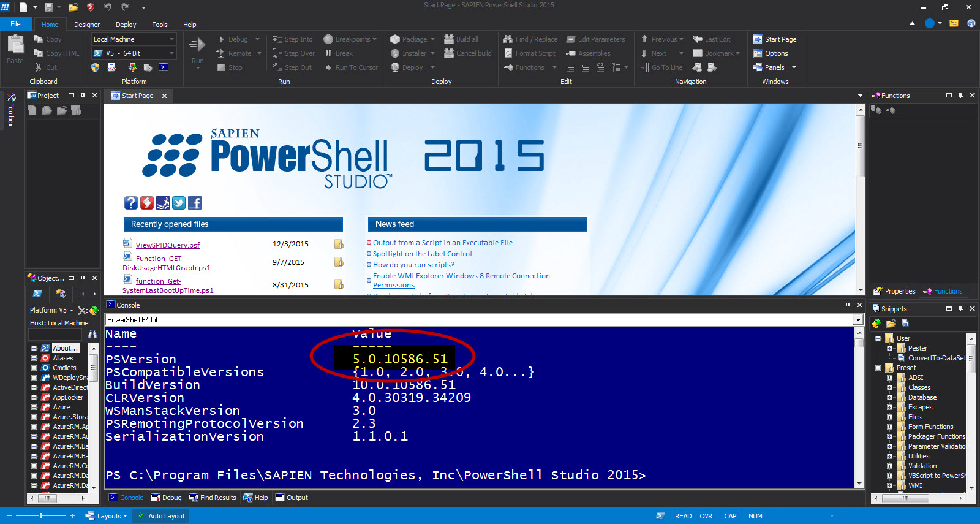Click the zoom slider in status bar

tap(40, 516)
